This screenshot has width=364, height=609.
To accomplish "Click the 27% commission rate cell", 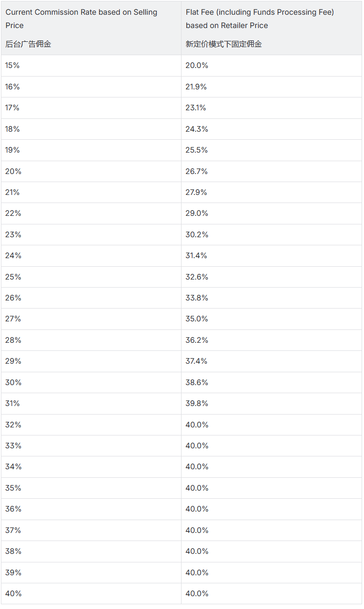I will (x=13, y=319).
